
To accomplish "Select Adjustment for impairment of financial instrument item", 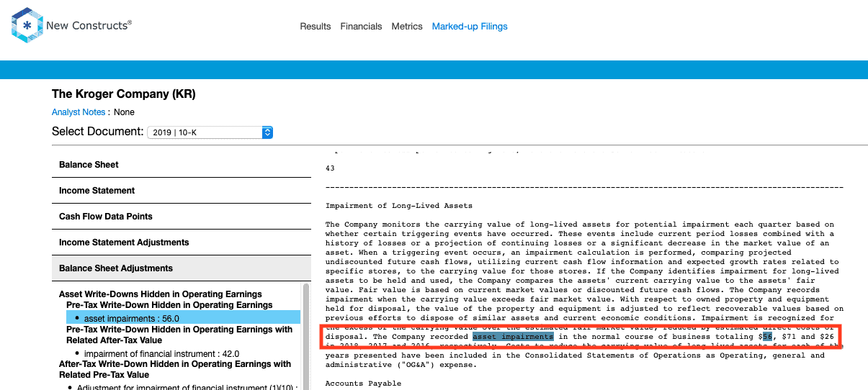I will (x=186, y=388).
